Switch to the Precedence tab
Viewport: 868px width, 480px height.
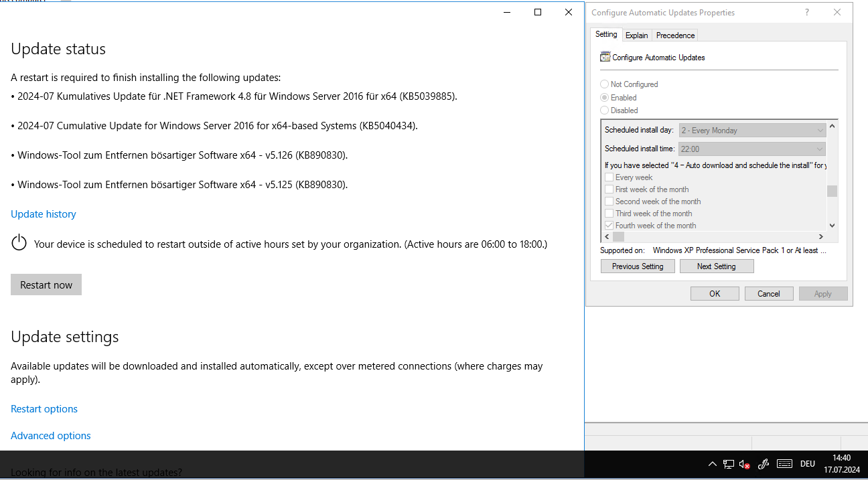point(675,35)
